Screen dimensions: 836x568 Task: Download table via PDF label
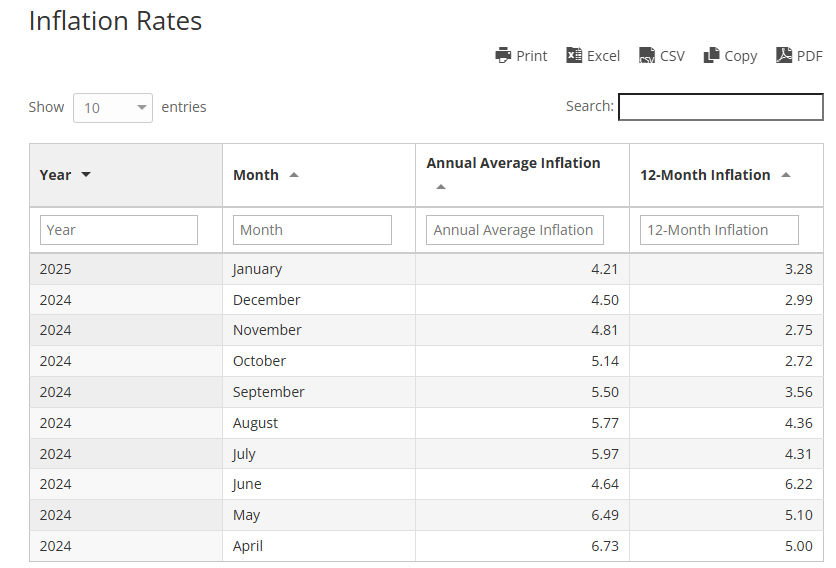click(809, 56)
